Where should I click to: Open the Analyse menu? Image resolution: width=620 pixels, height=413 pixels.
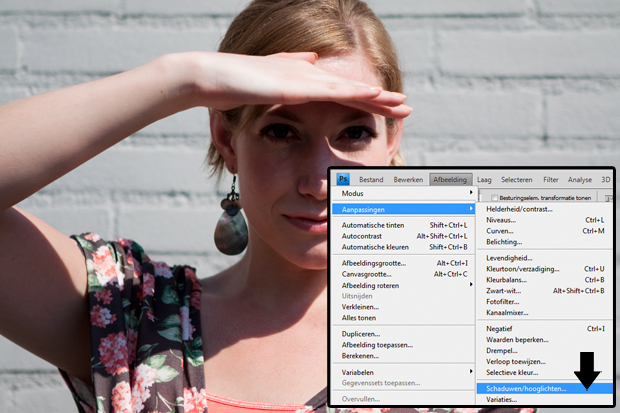[580, 179]
